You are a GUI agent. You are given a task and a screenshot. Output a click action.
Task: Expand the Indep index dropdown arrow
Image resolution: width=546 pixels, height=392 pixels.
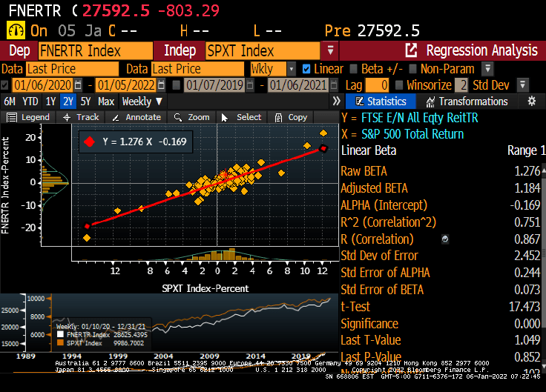(x=330, y=51)
